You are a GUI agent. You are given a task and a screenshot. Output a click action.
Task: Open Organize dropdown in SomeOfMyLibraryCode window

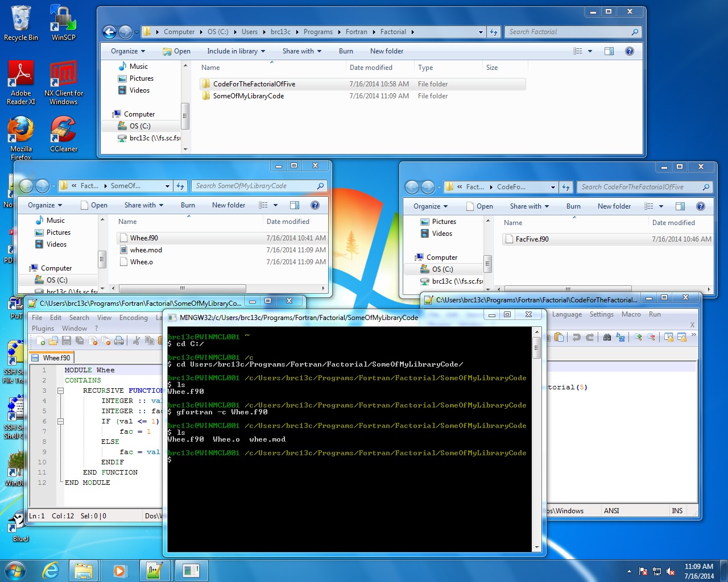(45, 205)
